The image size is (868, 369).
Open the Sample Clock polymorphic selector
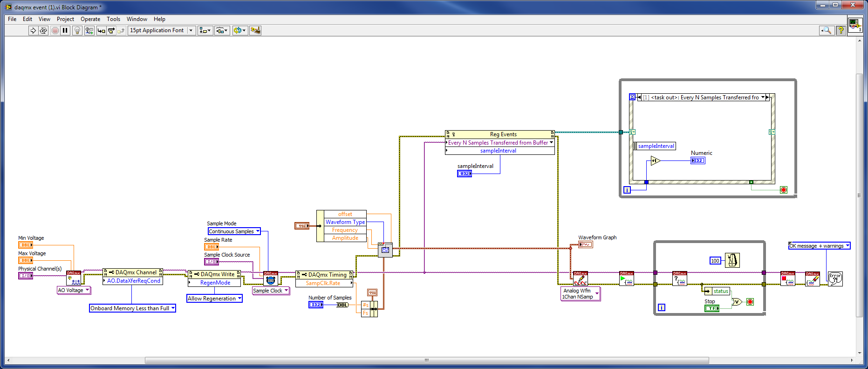coord(271,291)
